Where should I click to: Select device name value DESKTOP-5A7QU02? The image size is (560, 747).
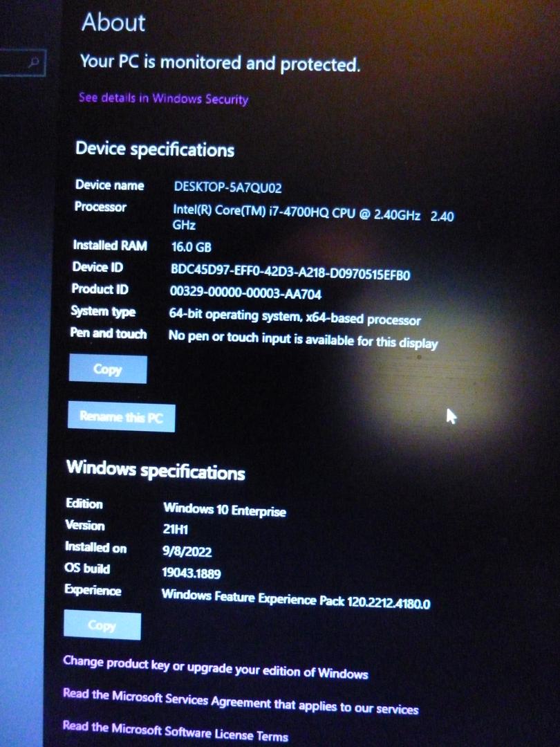pyautogui.click(x=227, y=187)
